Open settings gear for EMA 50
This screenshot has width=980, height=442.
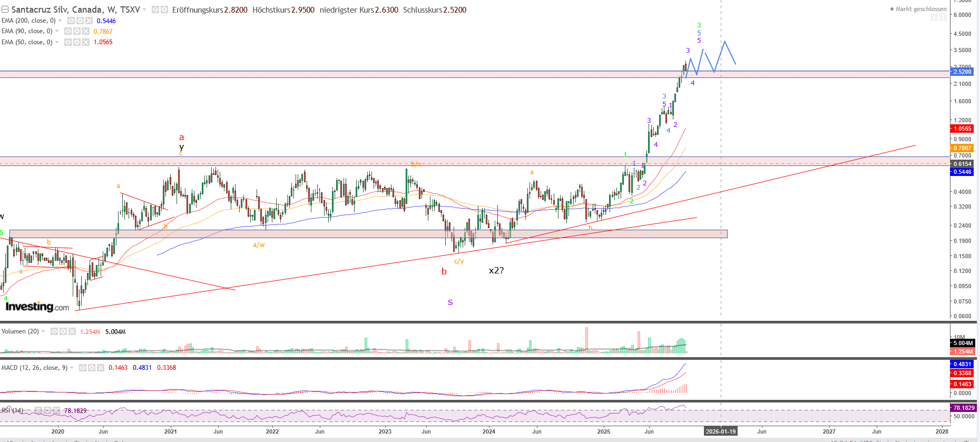(77, 42)
